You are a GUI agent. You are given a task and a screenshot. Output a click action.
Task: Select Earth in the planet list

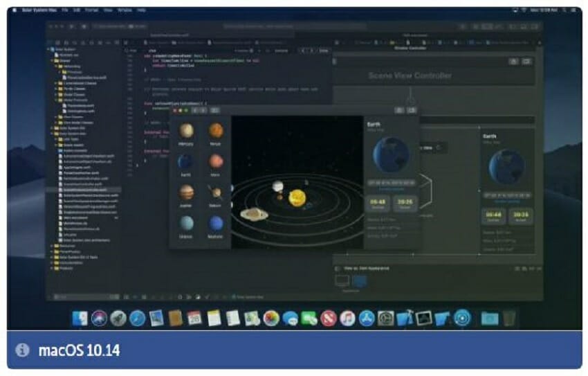pyautogui.click(x=185, y=165)
